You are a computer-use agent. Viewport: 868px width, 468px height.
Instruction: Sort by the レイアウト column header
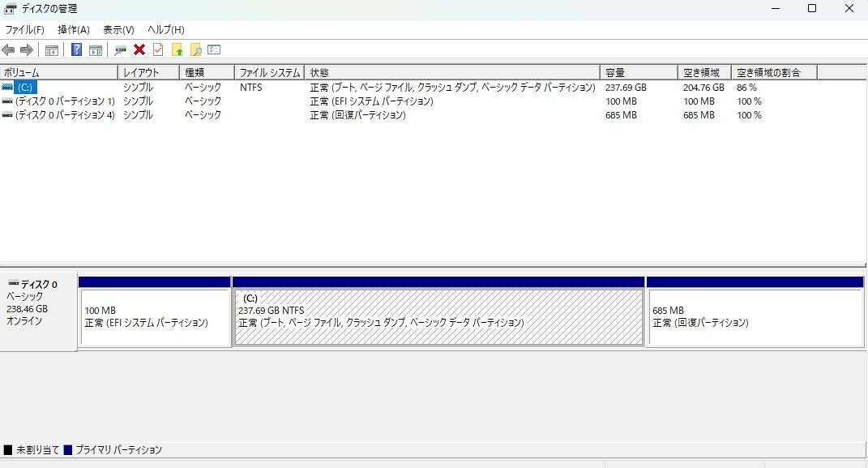pos(149,72)
